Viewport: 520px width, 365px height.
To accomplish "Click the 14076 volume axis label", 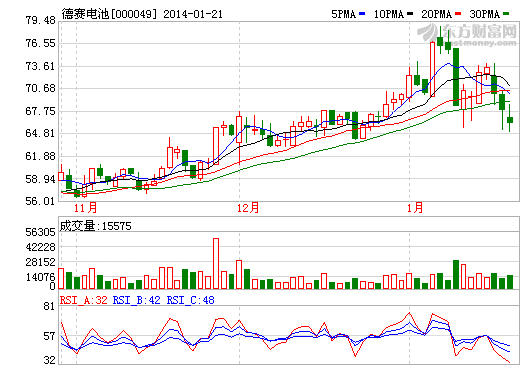I will 40,277.
